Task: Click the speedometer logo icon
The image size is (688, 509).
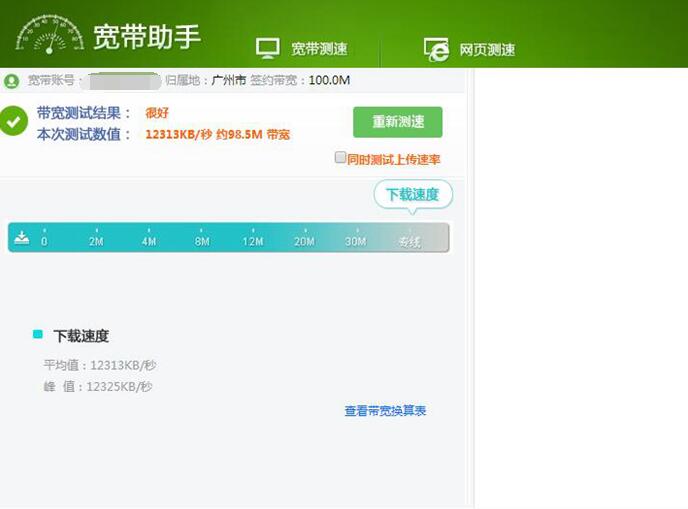Action: point(50,35)
